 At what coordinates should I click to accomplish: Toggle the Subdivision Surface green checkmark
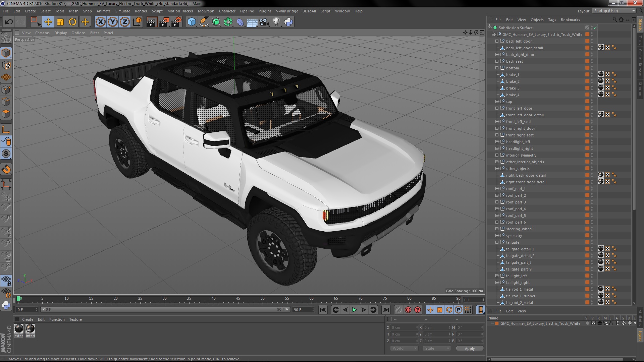(595, 28)
